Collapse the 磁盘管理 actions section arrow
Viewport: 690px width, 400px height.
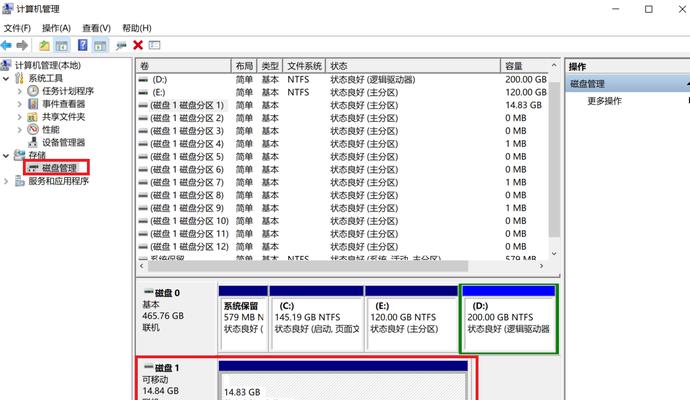(x=688, y=84)
